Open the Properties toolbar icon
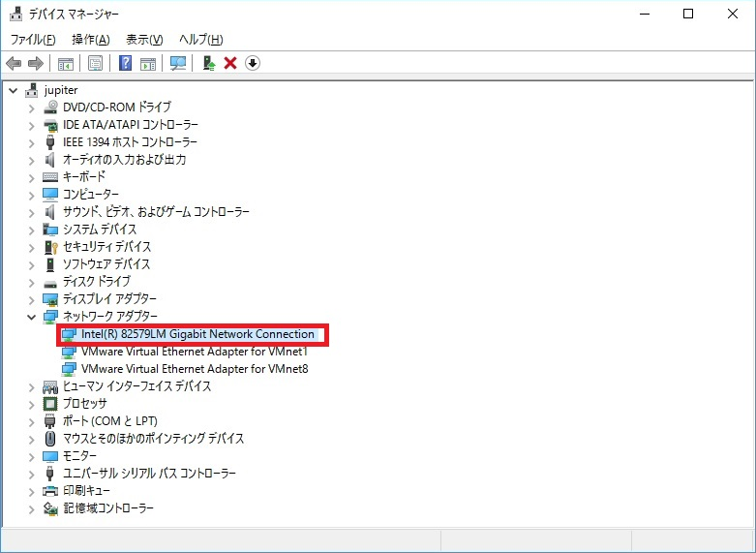The height and width of the screenshot is (553, 756). pyautogui.click(x=96, y=63)
